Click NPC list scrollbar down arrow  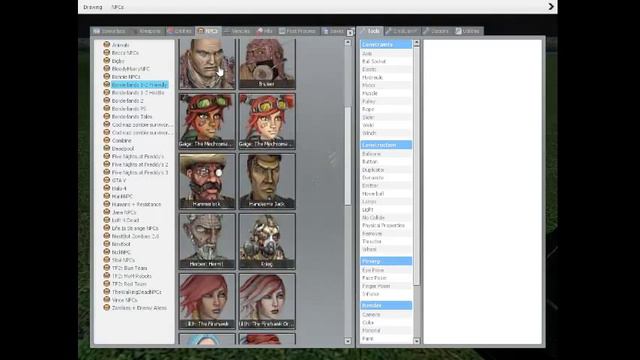(348, 341)
